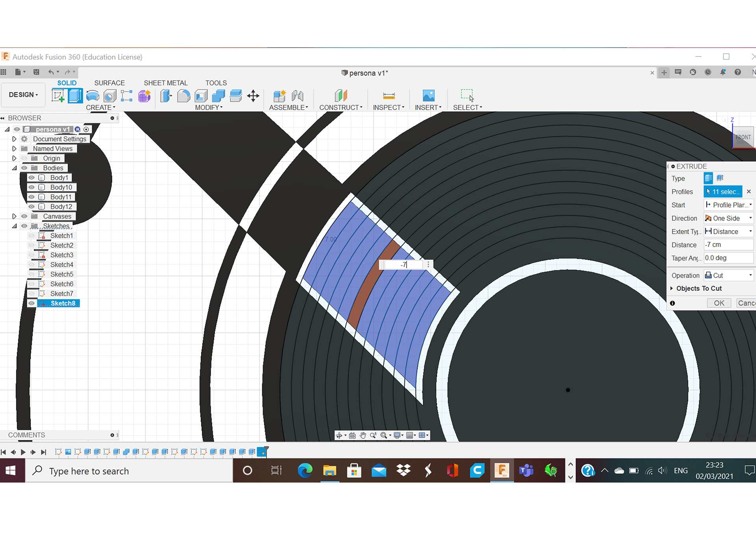Hide Sketch8 with its eye icon
This screenshot has width=756, height=534.
click(x=31, y=303)
